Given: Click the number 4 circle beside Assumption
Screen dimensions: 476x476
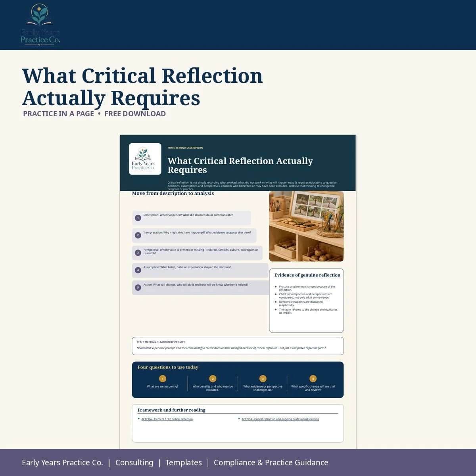Looking at the screenshot, I should pos(138,270).
